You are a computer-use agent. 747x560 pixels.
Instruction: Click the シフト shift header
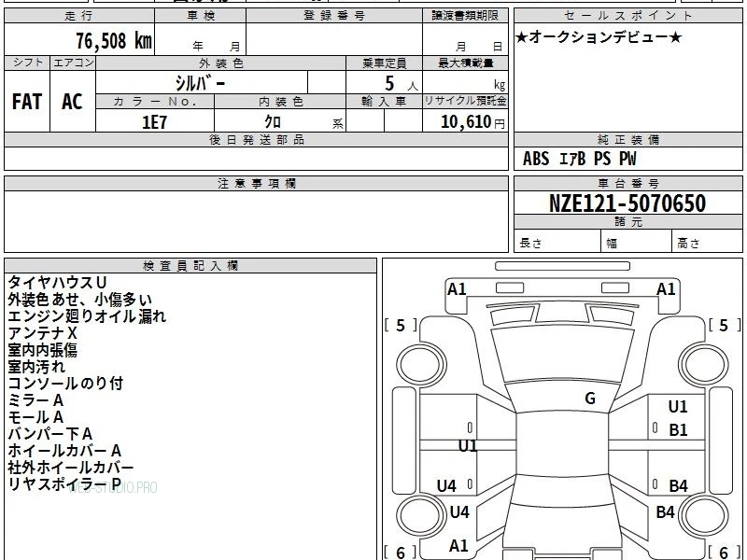click(x=27, y=63)
